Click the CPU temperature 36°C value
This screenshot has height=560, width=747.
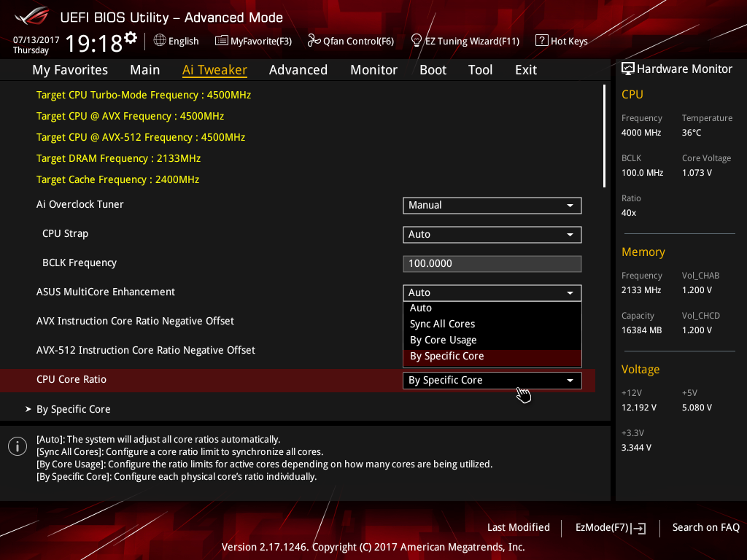tap(692, 133)
